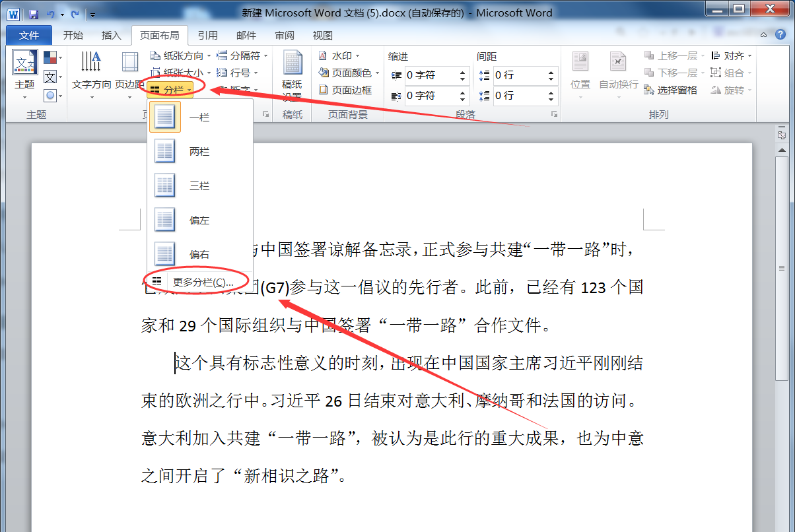Click the Redo icon in quick access toolbar
The image size is (795, 532).
click(75, 13)
